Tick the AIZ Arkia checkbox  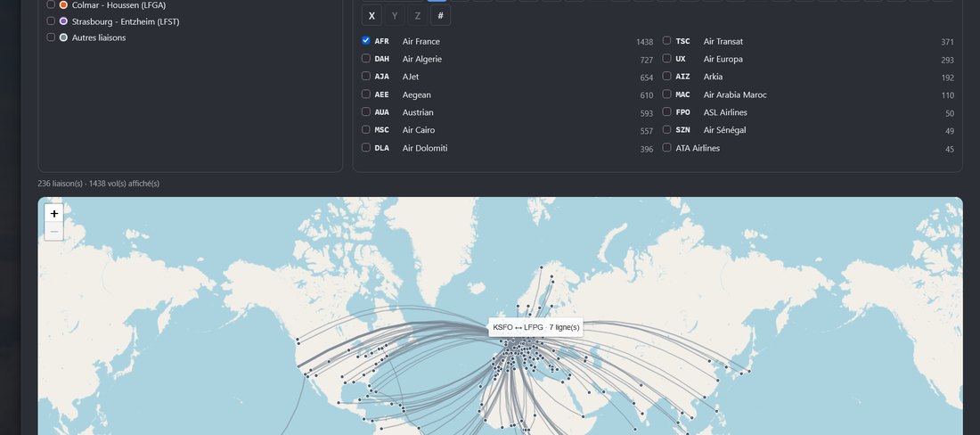click(667, 76)
